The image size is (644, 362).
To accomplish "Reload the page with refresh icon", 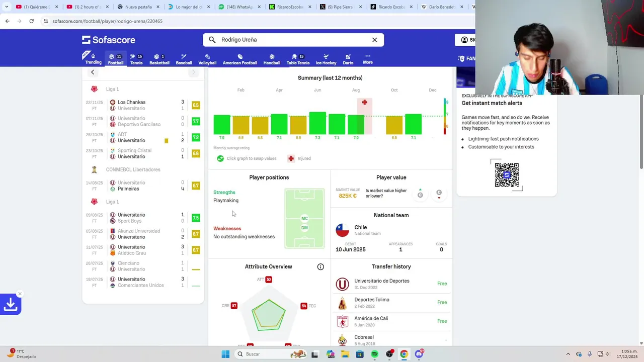I will [31, 21].
